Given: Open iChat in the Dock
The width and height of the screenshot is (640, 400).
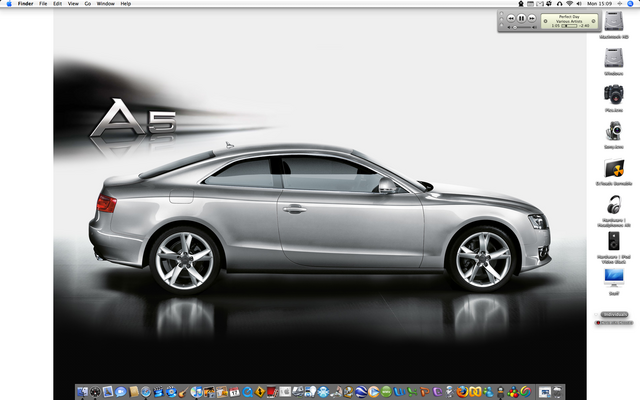Looking at the screenshot, I should tap(120, 392).
